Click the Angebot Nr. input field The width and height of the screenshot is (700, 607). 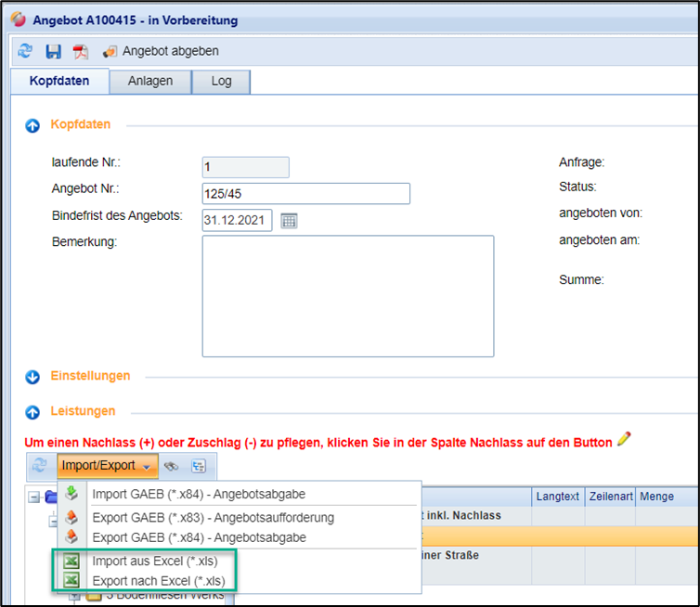(x=305, y=193)
